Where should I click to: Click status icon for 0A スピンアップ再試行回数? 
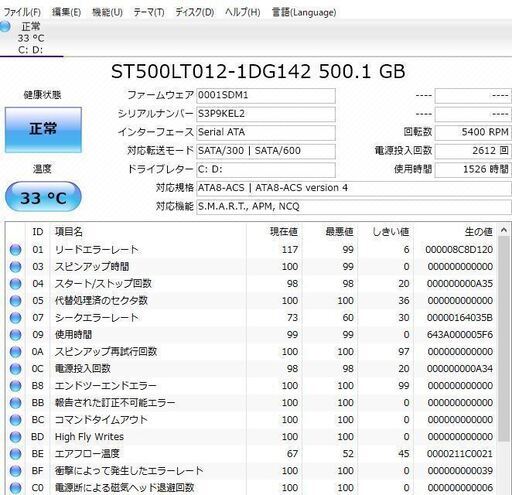pyautogui.click(x=15, y=352)
